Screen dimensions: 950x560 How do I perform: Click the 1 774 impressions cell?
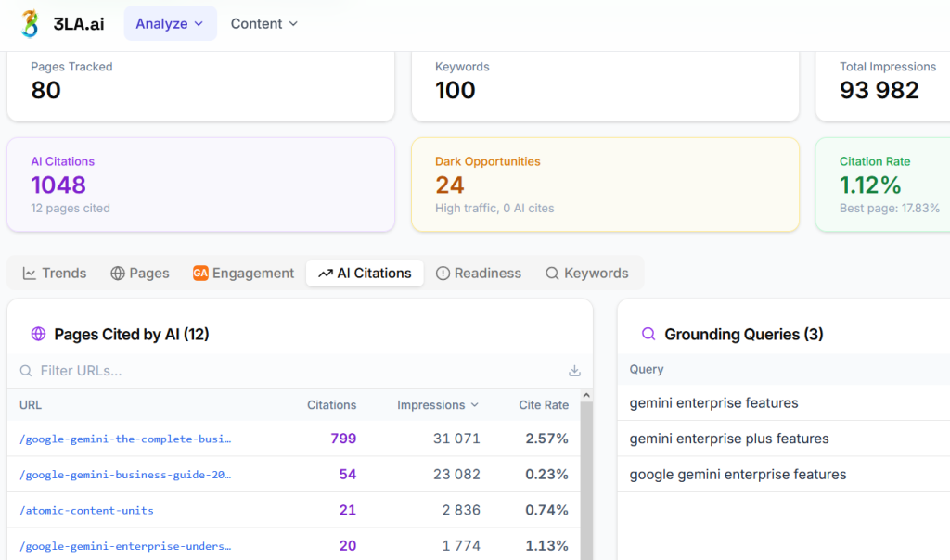click(461, 545)
